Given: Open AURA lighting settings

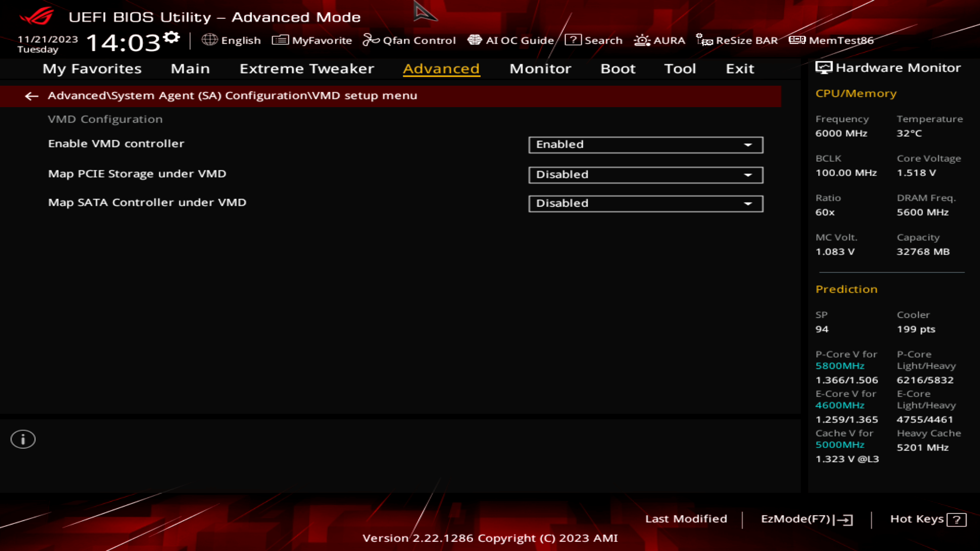Looking at the screenshot, I should click(x=660, y=40).
